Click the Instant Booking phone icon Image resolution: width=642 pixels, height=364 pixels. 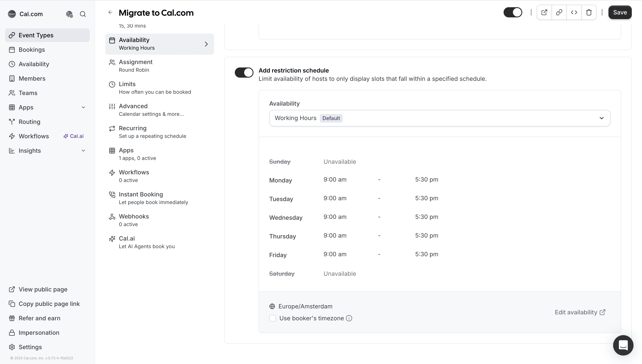pos(112,195)
